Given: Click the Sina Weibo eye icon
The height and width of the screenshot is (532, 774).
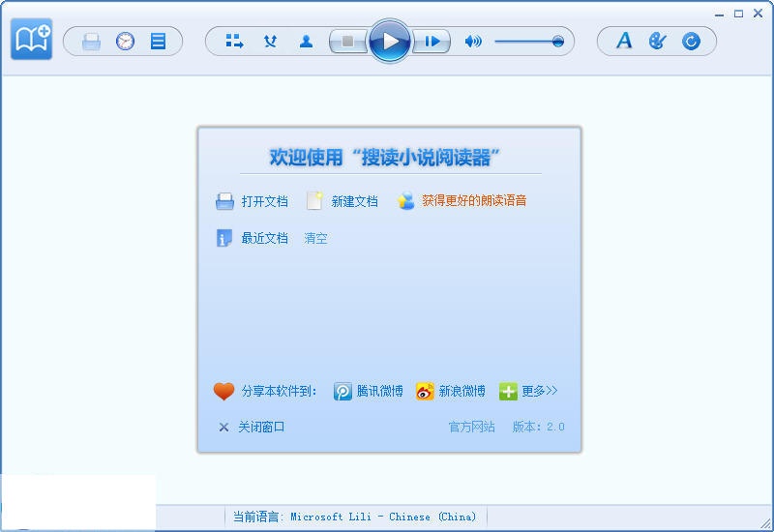Looking at the screenshot, I should pos(425,392).
